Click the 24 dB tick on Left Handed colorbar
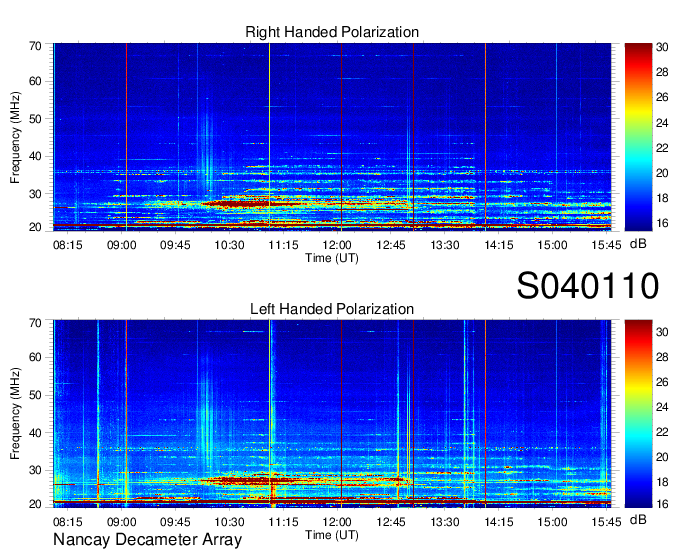The height and width of the screenshot is (552, 680). [x=662, y=407]
